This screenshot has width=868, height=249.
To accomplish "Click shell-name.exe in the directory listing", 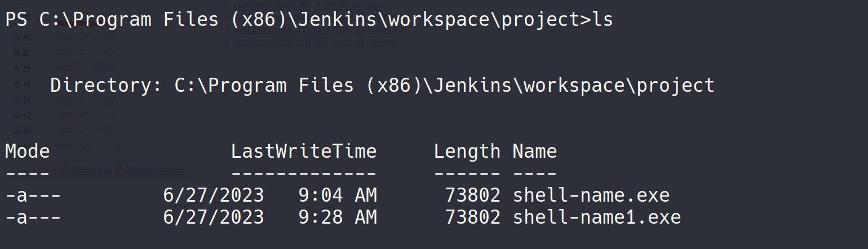I will [x=591, y=195].
